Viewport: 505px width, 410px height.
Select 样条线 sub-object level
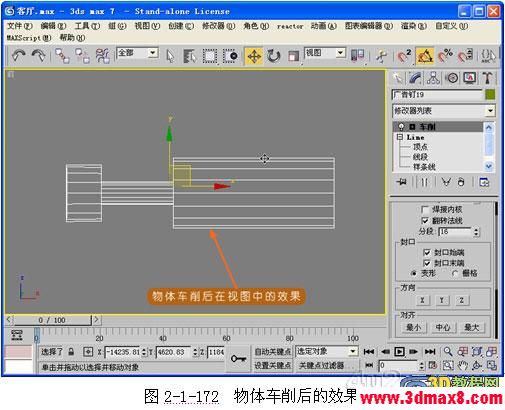(424, 167)
